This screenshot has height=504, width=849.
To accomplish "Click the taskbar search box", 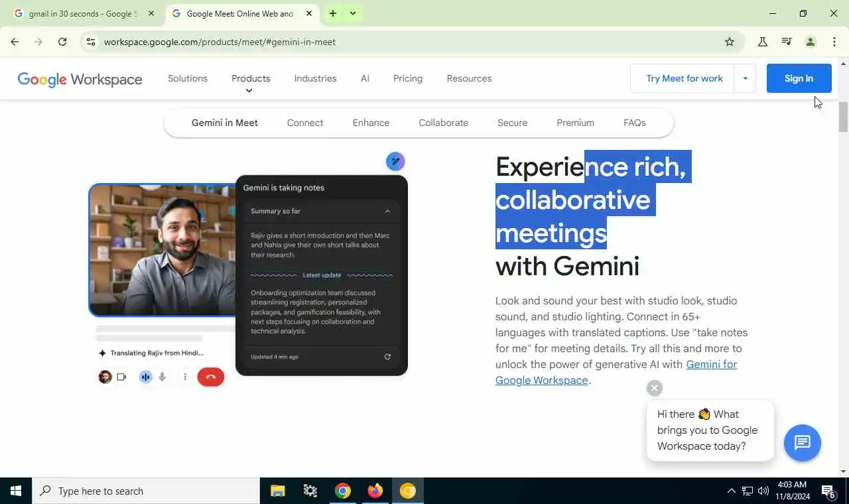I will tap(146, 491).
